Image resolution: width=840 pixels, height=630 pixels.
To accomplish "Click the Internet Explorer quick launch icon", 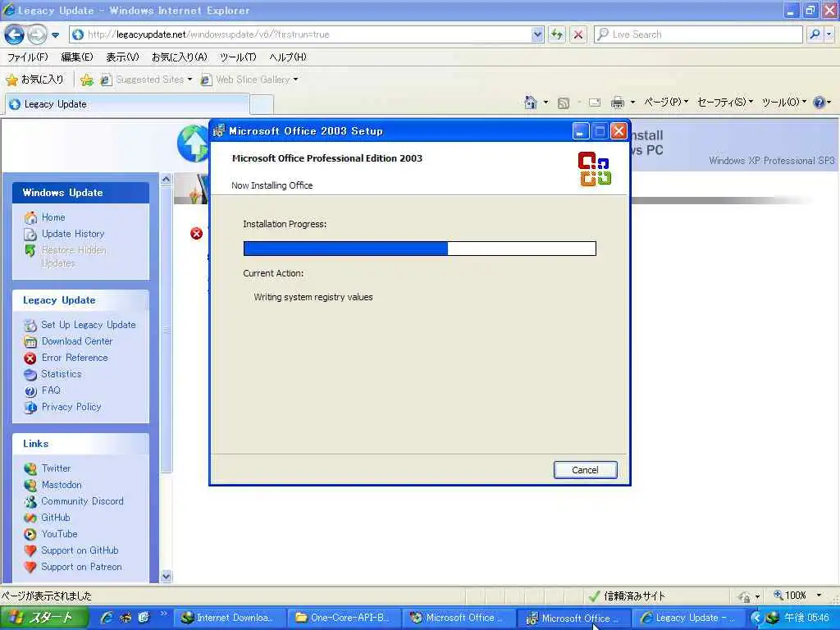I will (x=107, y=618).
